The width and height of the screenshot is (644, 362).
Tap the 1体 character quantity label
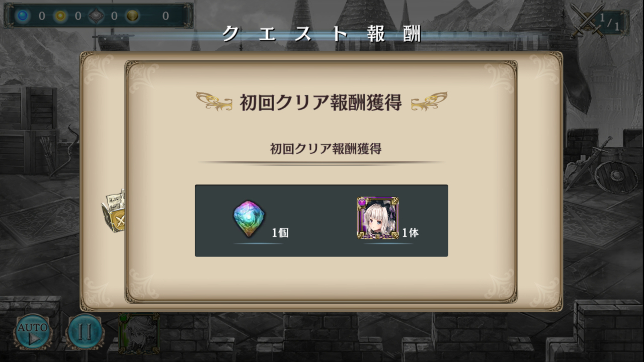pyautogui.click(x=410, y=233)
